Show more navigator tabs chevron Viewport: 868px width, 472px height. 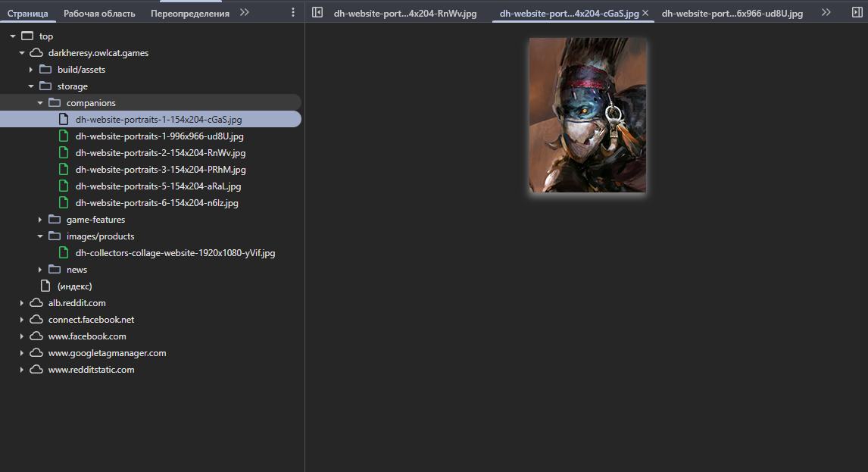tap(245, 12)
